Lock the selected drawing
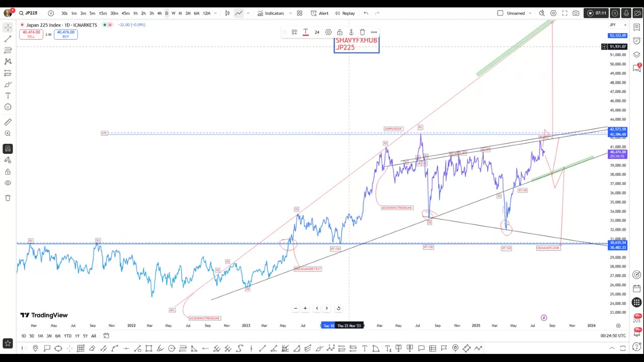This screenshot has height=362, width=644. coord(340,32)
